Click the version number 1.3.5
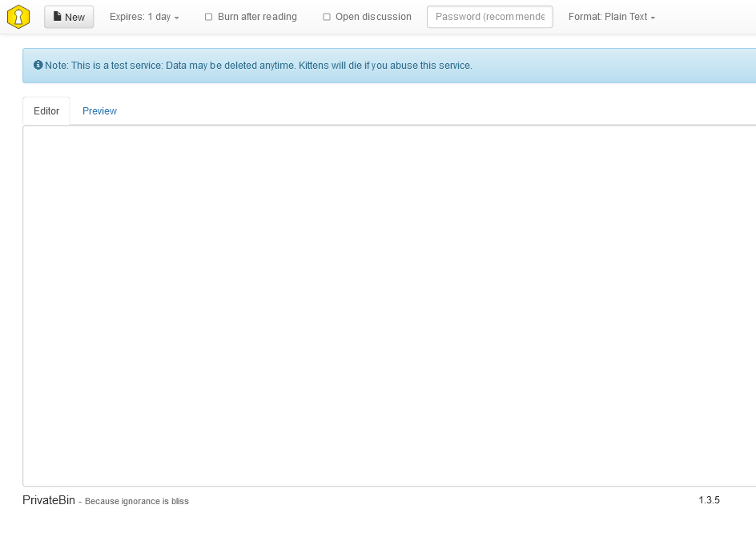The width and height of the screenshot is (756, 541). point(709,500)
